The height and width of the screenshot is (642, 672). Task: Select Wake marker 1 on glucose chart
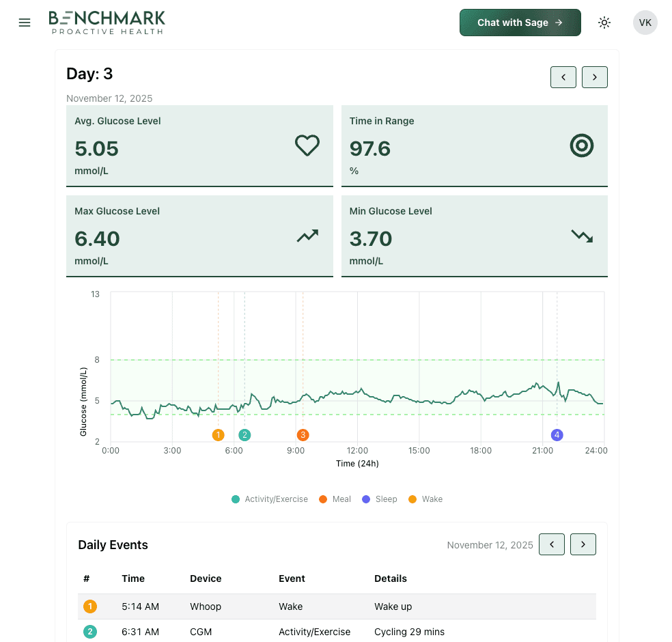[x=218, y=435]
